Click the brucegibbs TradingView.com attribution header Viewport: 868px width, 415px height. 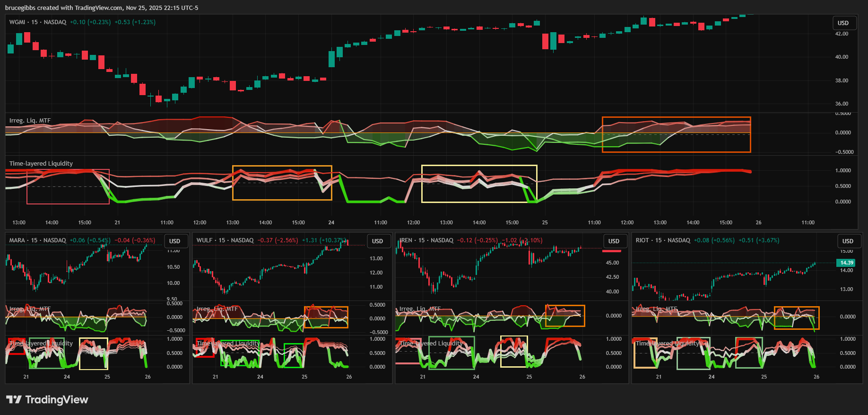pyautogui.click(x=102, y=8)
